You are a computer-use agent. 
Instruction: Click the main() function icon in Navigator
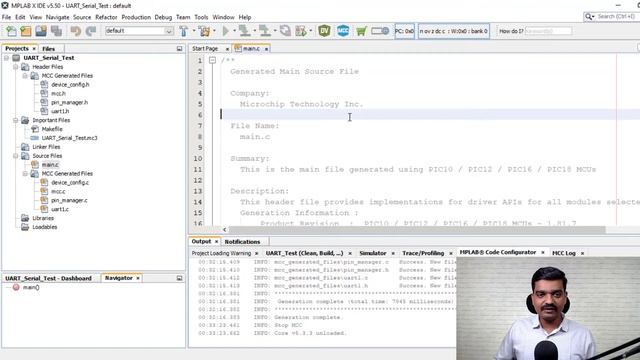tap(16, 287)
